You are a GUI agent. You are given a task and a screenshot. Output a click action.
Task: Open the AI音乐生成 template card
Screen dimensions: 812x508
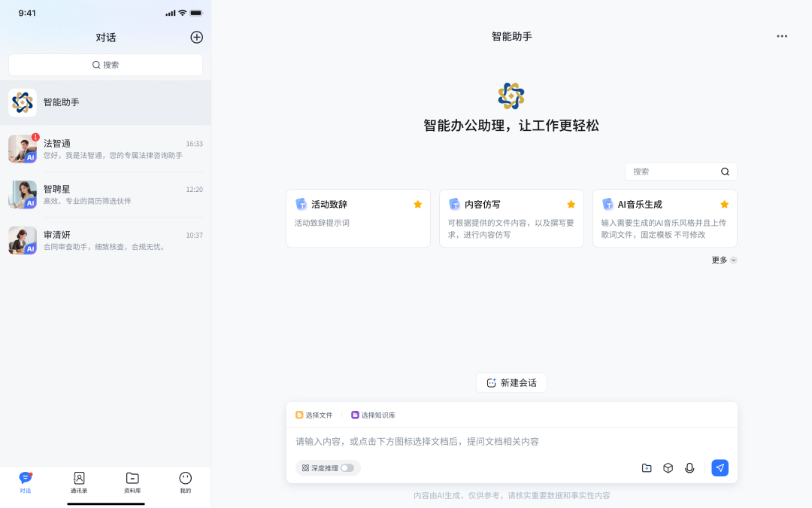click(x=665, y=218)
